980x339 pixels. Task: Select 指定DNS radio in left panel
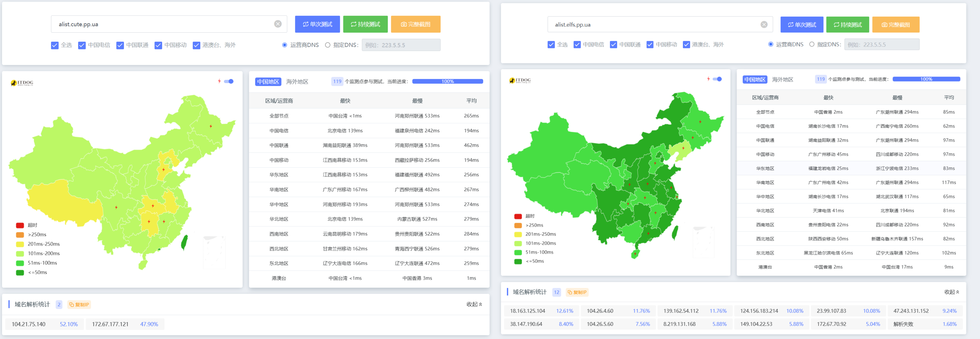pos(328,45)
